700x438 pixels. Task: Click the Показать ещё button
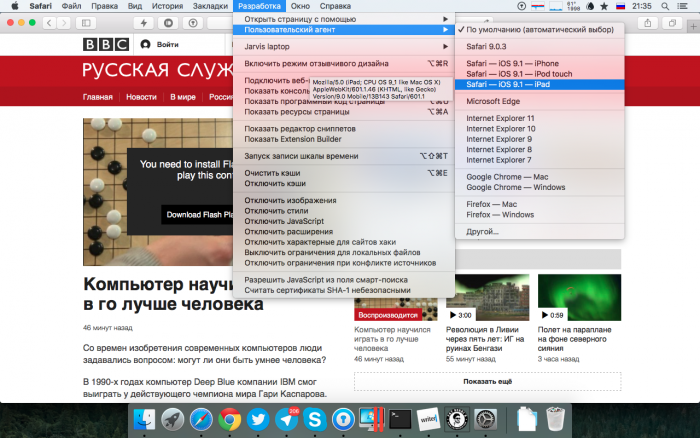point(486,382)
